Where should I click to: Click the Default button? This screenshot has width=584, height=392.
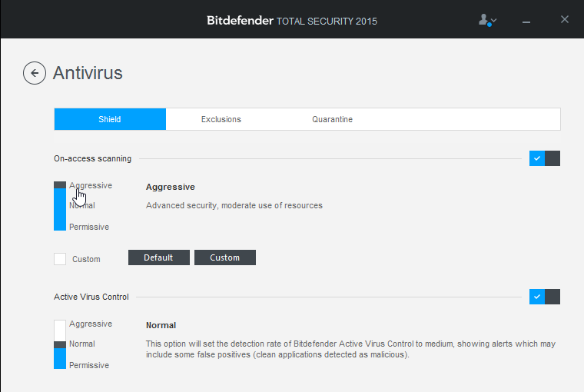[x=158, y=257]
